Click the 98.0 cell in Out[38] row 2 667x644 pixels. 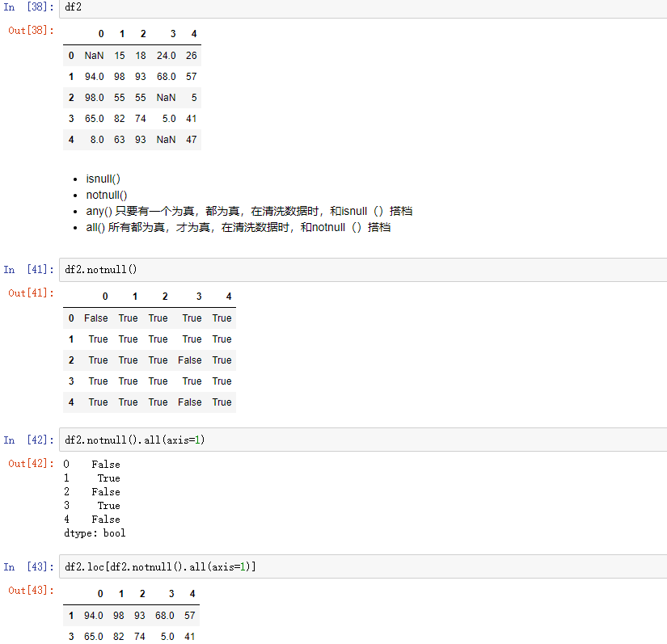pos(94,98)
